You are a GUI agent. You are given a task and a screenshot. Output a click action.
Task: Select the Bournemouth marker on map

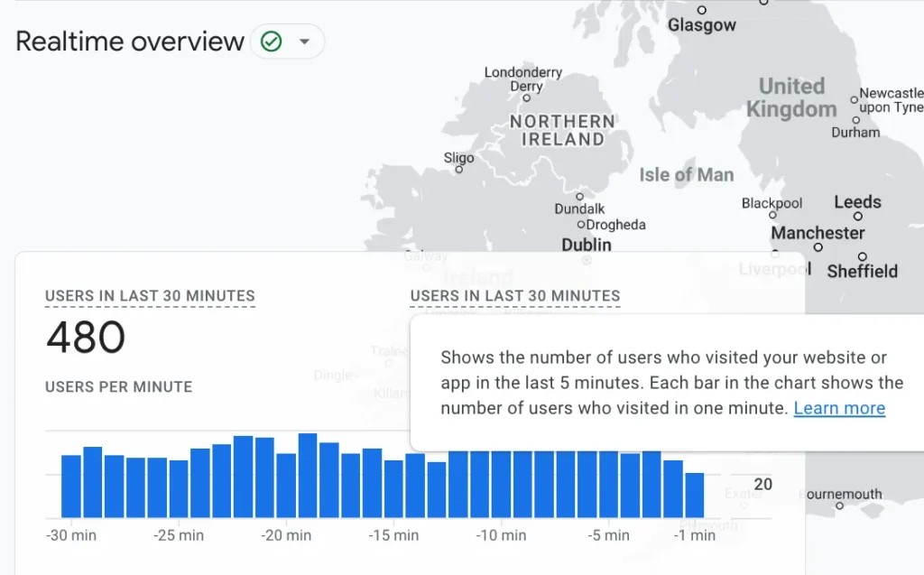pos(839,506)
